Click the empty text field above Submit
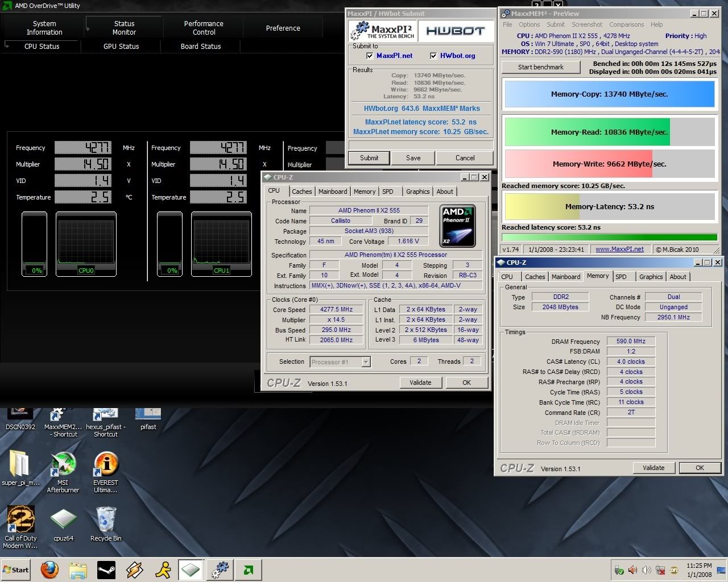 (x=421, y=144)
